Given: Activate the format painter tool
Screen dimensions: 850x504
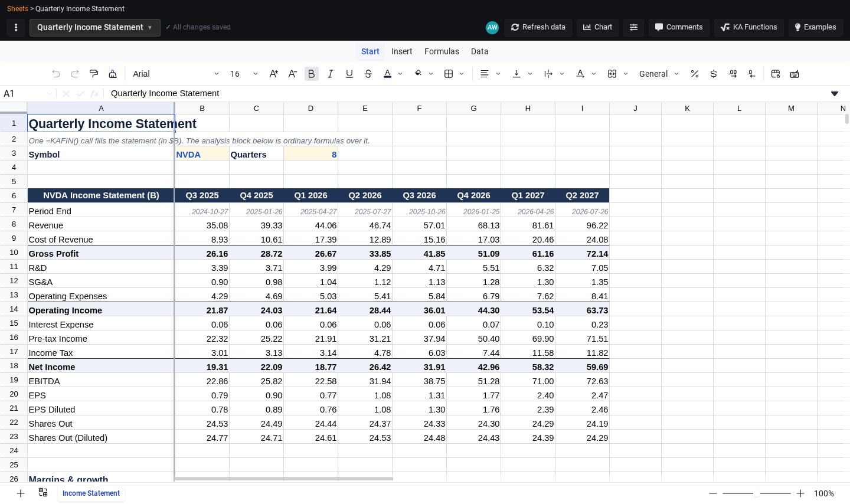Looking at the screenshot, I should point(94,74).
